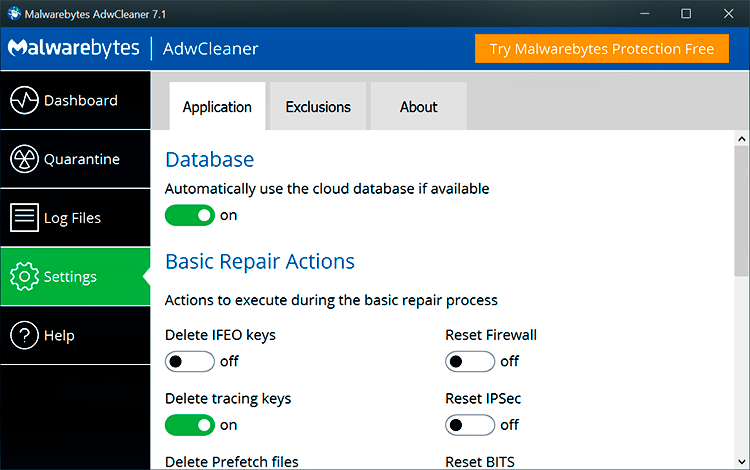Screen dimensions: 750x470
Task: Disable the Delete tracing keys switch
Action: tap(190, 425)
